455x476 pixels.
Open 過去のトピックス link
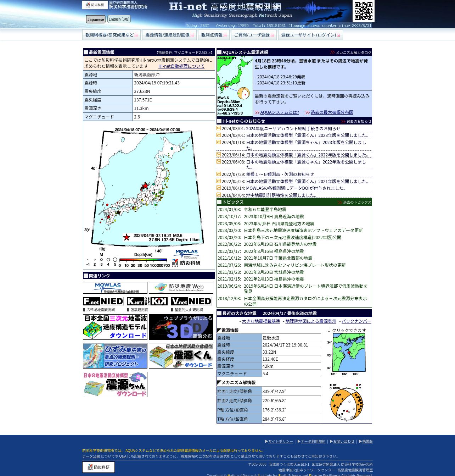[x=357, y=202]
